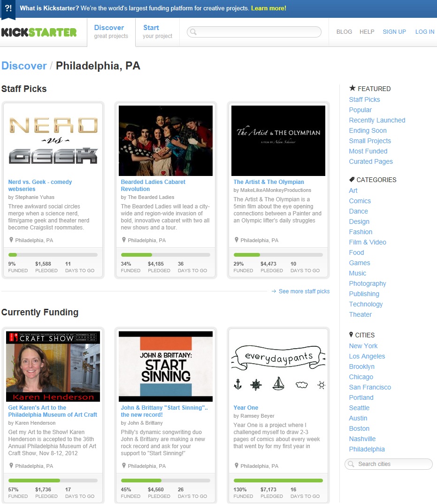
Task: Click the arrow beside See more staff picks
Action: pyautogui.click(x=274, y=291)
